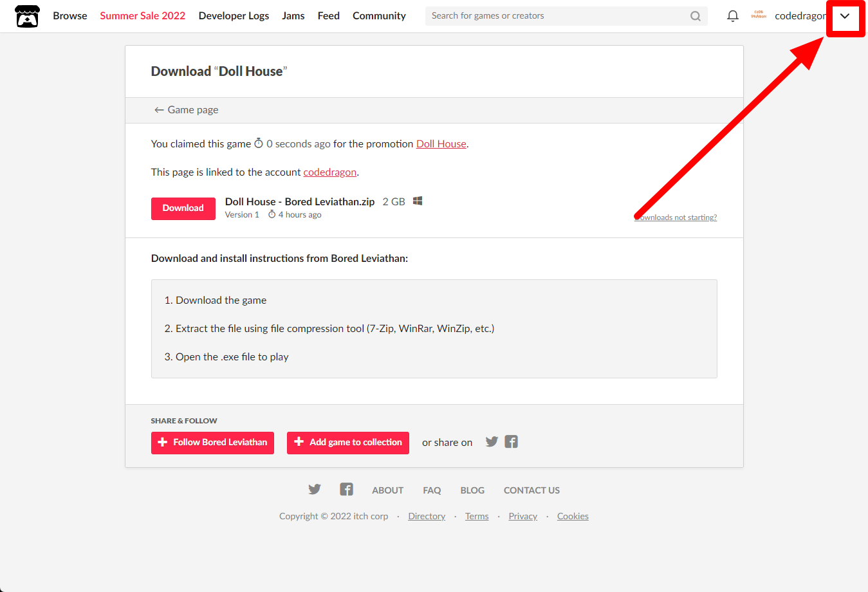Download Doll House zip file
Image resolution: width=868 pixels, height=592 pixels.
tap(183, 208)
